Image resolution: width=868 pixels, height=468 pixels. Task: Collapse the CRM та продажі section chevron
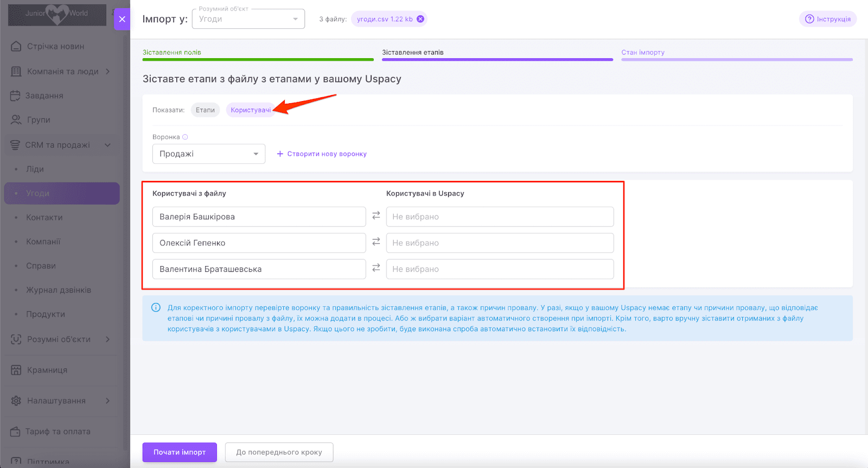point(107,145)
